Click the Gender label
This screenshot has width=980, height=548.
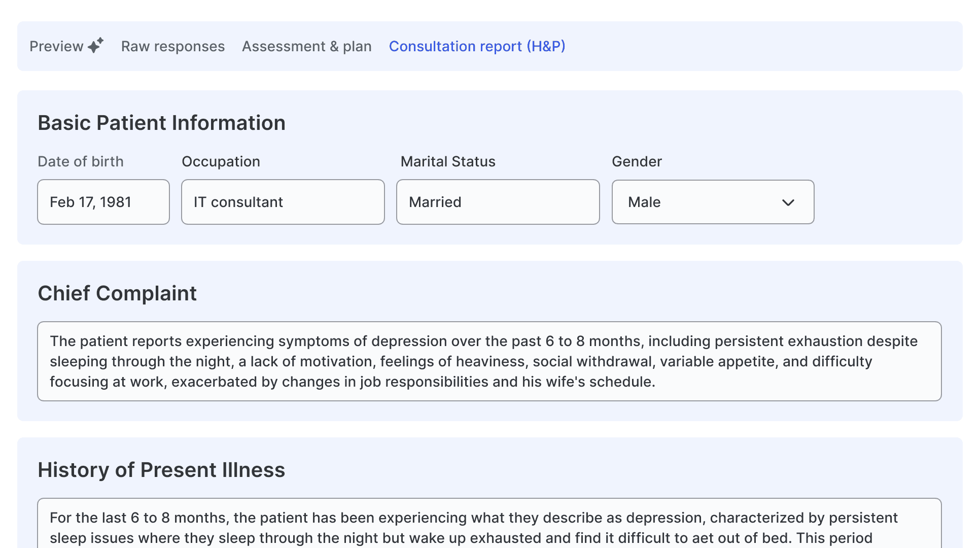(x=637, y=161)
